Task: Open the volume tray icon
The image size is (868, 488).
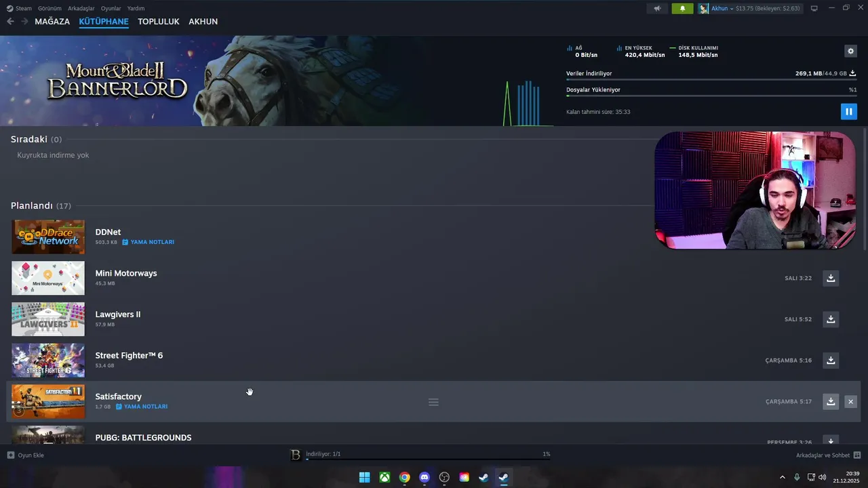Action: click(x=823, y=477)
